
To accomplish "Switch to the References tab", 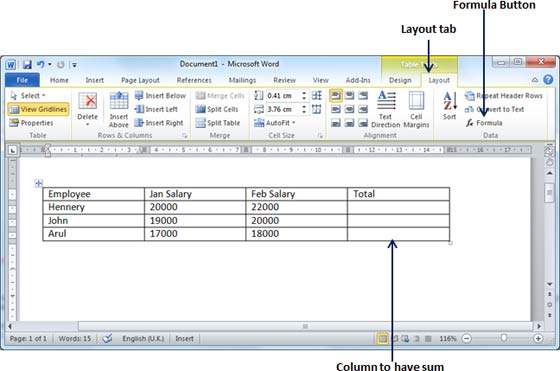I will point(194,80).
